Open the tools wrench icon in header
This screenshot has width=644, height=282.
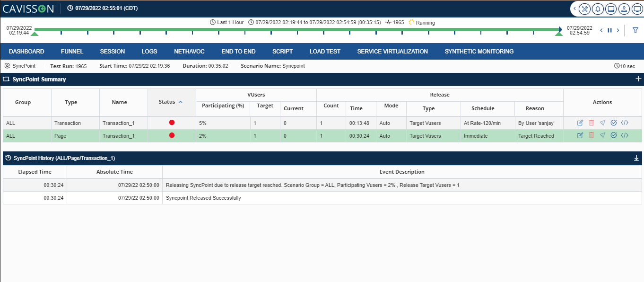585,9
